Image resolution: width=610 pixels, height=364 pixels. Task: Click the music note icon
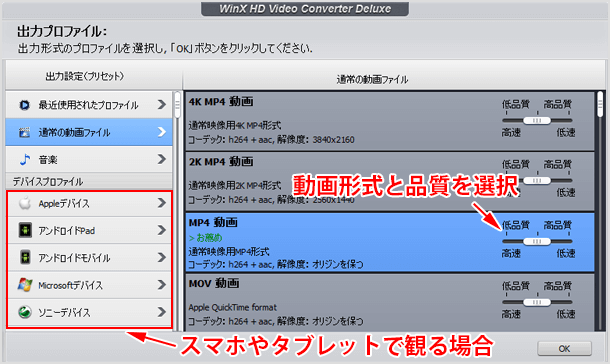tap(25, 159)
